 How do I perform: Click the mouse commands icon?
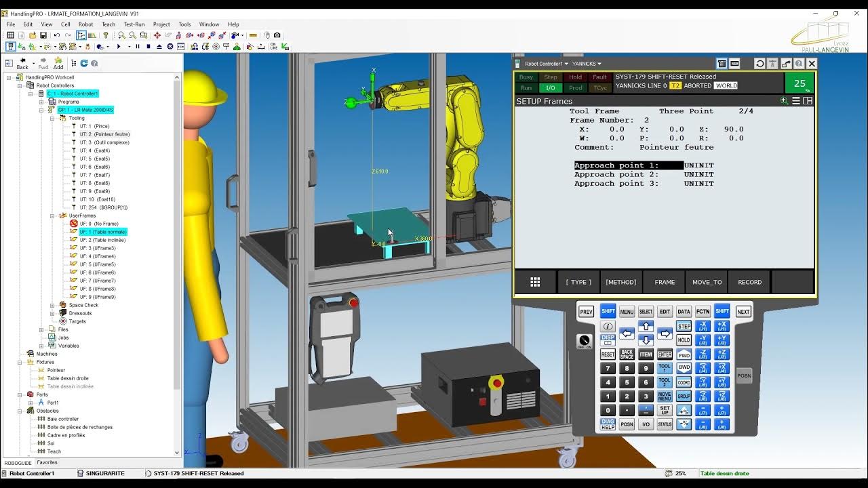[267, 35]
